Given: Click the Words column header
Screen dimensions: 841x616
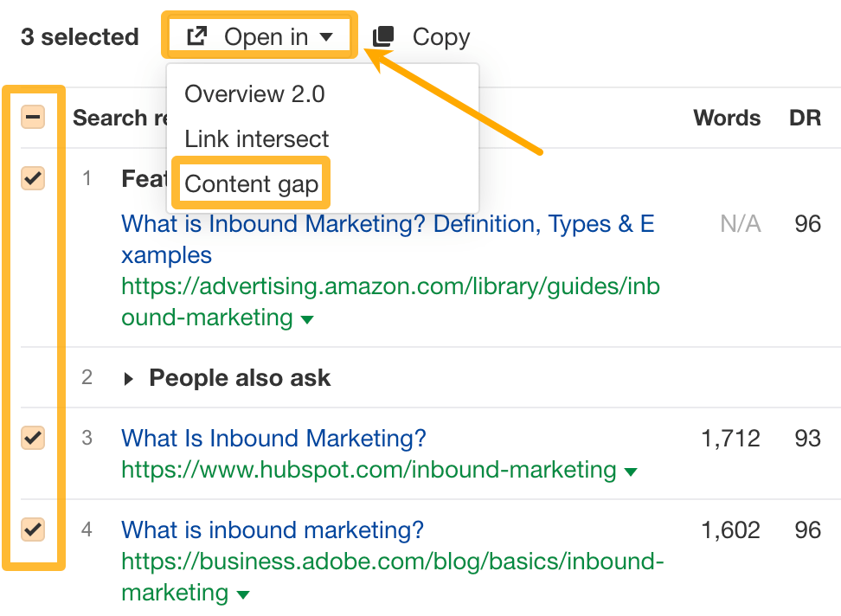Looking at the screenshot, I should 727,118.
